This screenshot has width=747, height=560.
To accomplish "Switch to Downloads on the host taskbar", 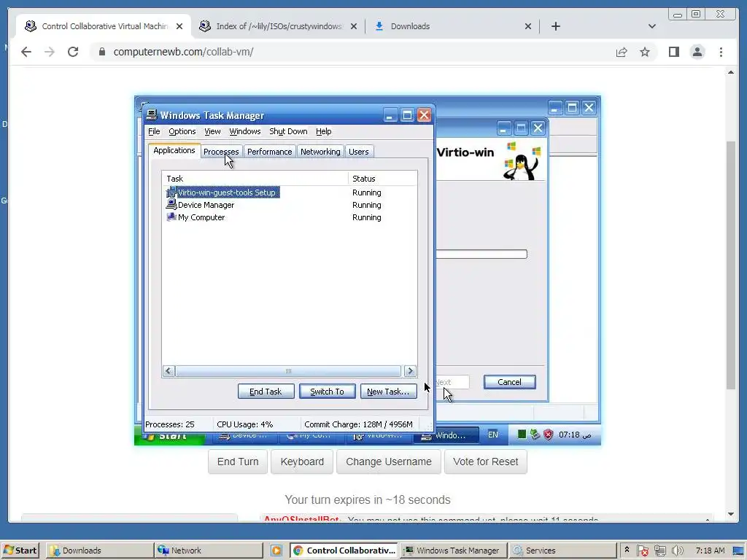I will click(99, 551).
